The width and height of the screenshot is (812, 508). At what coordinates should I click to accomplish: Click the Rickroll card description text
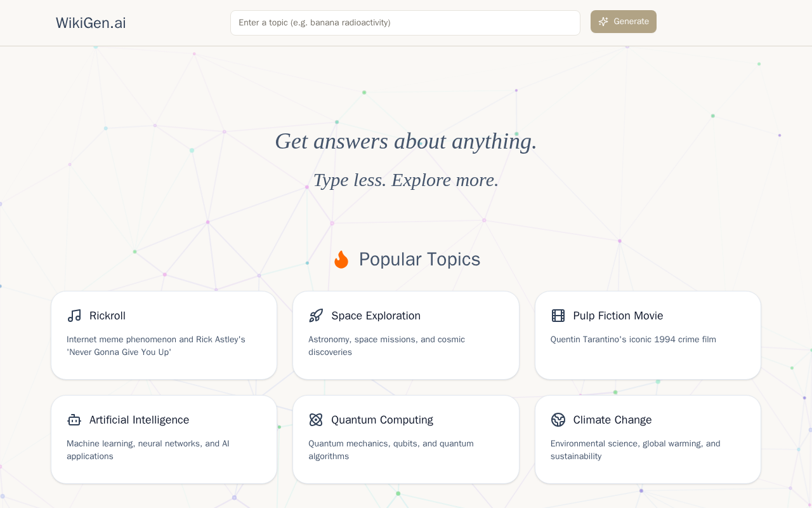coord(155,345)
